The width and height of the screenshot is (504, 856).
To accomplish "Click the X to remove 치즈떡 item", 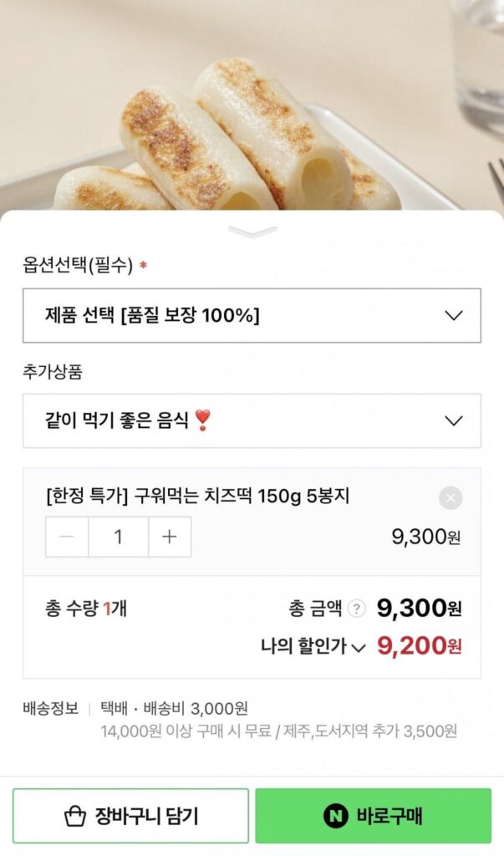I will [x=451, y=497].
